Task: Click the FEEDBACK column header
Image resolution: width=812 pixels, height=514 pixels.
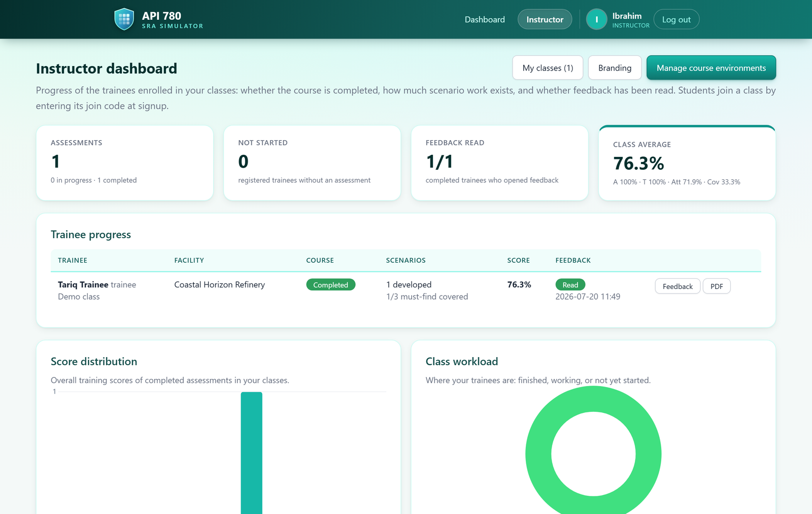Action: pos(573,261)
